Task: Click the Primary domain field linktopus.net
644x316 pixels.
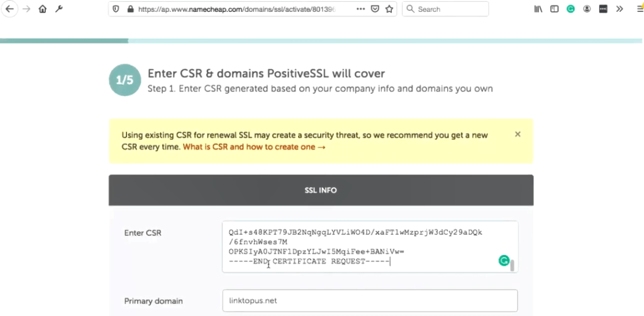Action: coord(370,301)
